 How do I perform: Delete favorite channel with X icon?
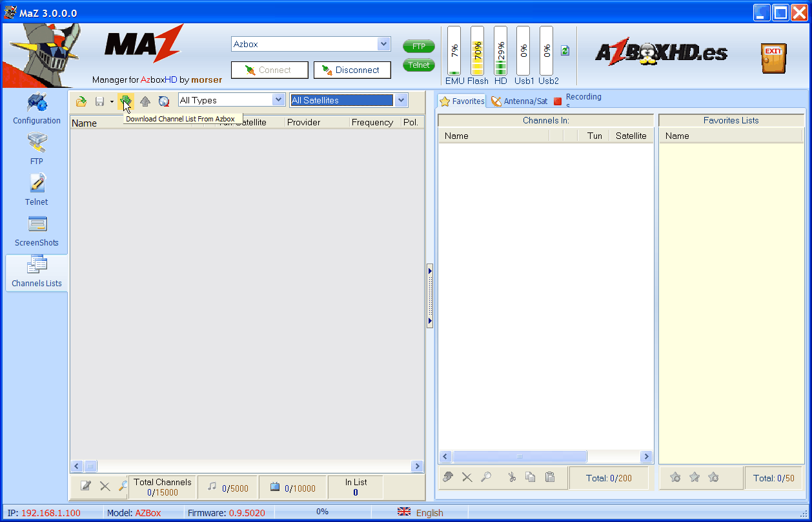467,477
